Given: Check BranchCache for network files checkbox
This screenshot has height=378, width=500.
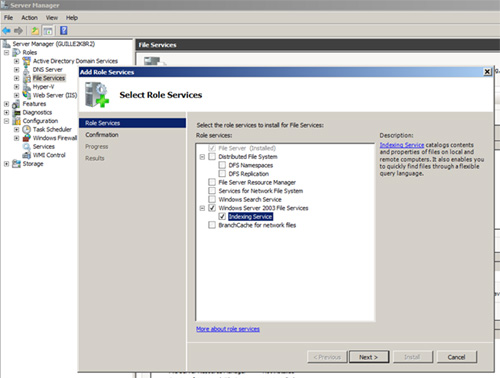Looking at the screenshot, I should pos(212,225).
